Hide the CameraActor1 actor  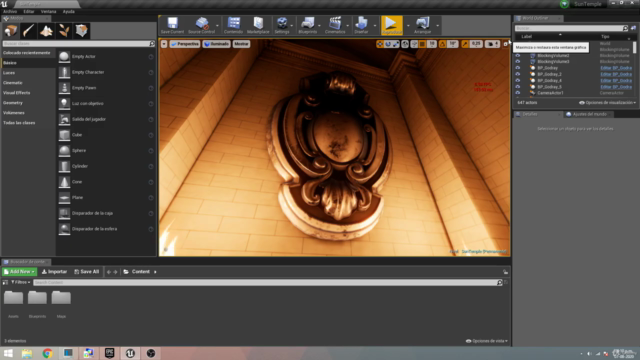point(518,93)
